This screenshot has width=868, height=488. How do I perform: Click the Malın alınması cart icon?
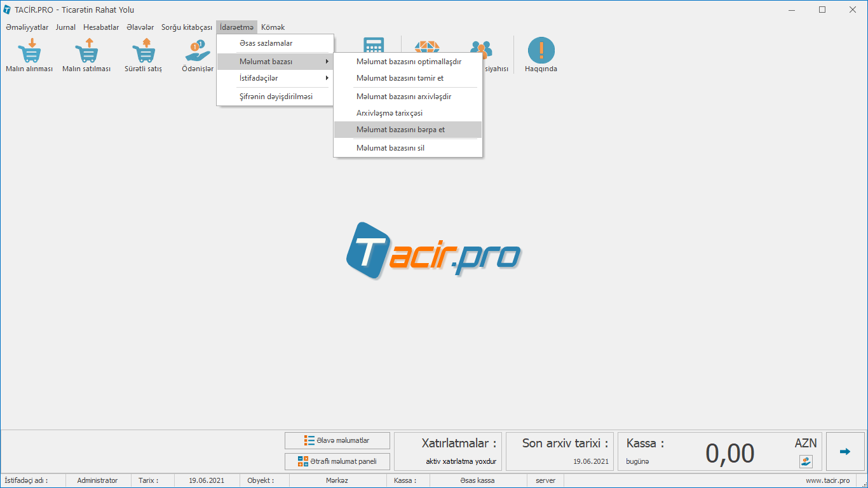click(29, 51)
